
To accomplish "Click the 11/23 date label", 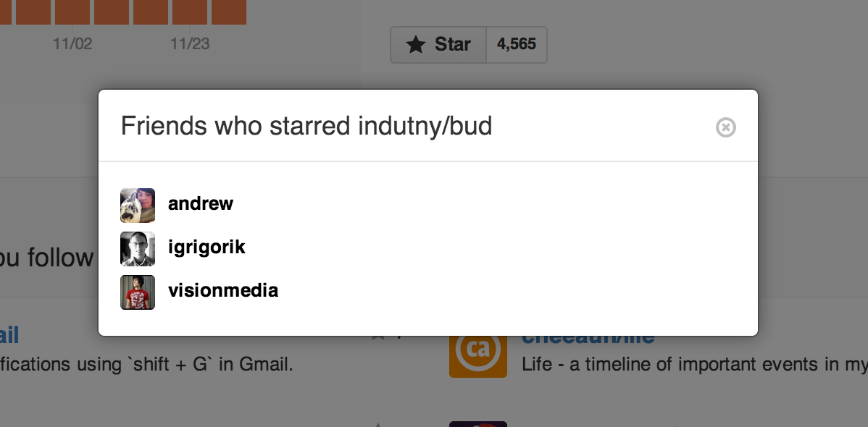I will tap(190, 44).
